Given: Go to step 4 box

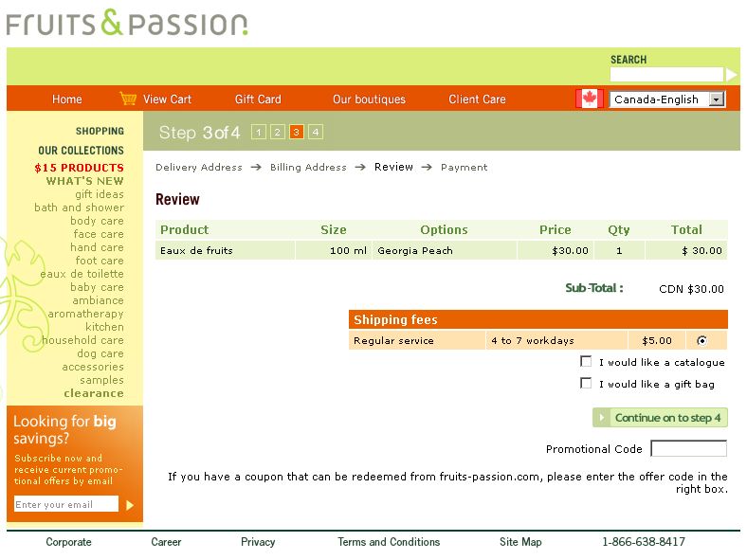Looking at the screenshot, I should [316, 132].
